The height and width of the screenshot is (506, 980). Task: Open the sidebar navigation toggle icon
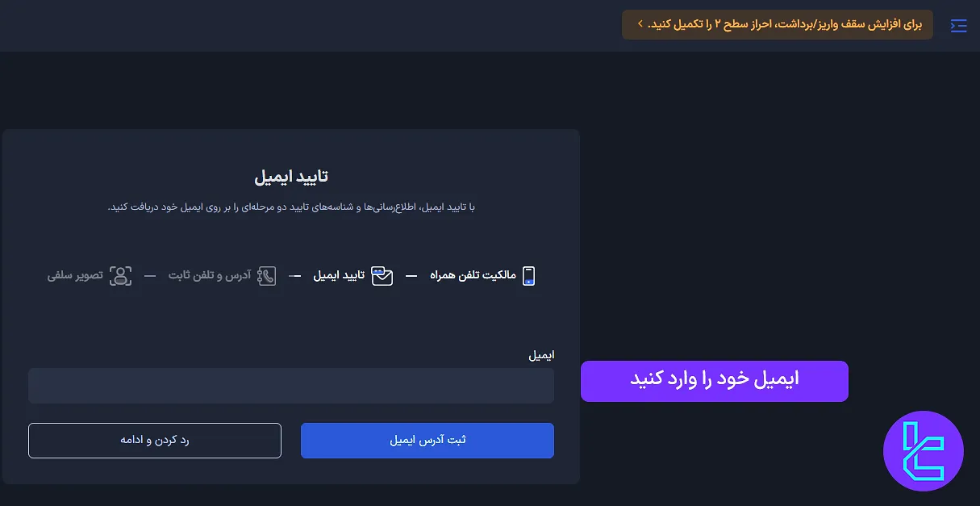tap(958, 25)
